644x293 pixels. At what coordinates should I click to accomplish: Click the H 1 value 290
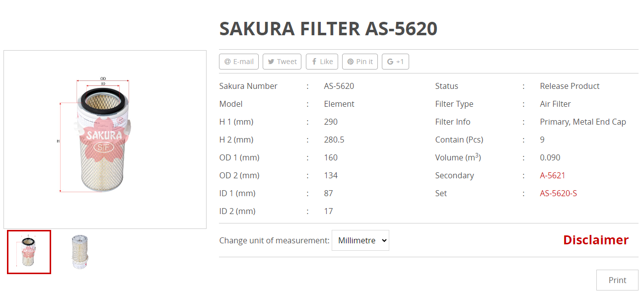pos(331,122)
